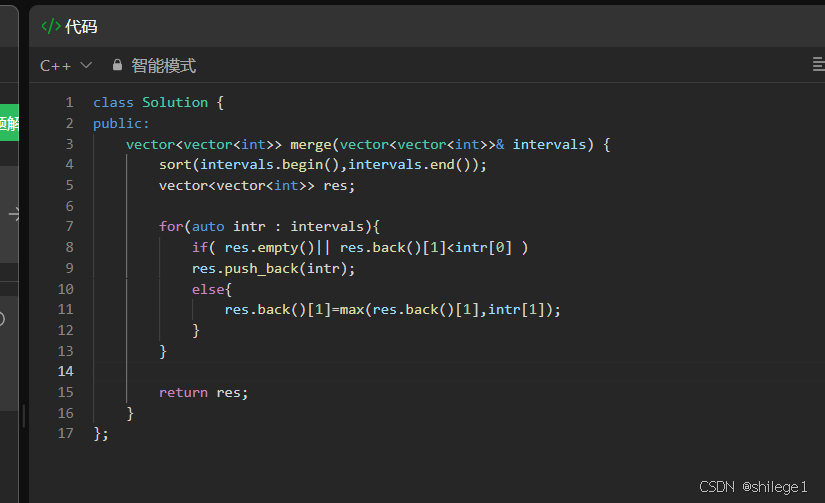The image size is (825, 503).
Task: Toggle the 智能模式 smart mode label
Action: [x=164, y=66]
